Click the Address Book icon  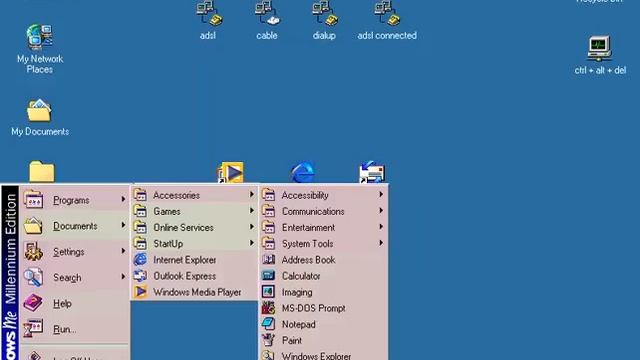click(268, 260)
